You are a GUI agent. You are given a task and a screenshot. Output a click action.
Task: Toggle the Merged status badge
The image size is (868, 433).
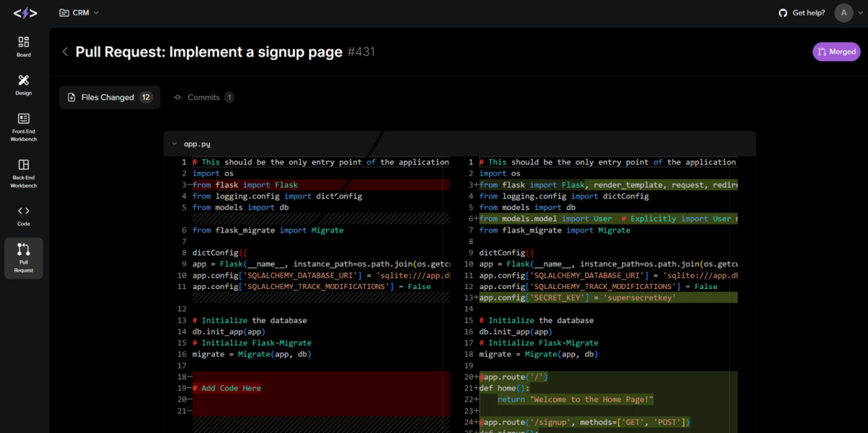pyautogui.click(x=836, y=51)
